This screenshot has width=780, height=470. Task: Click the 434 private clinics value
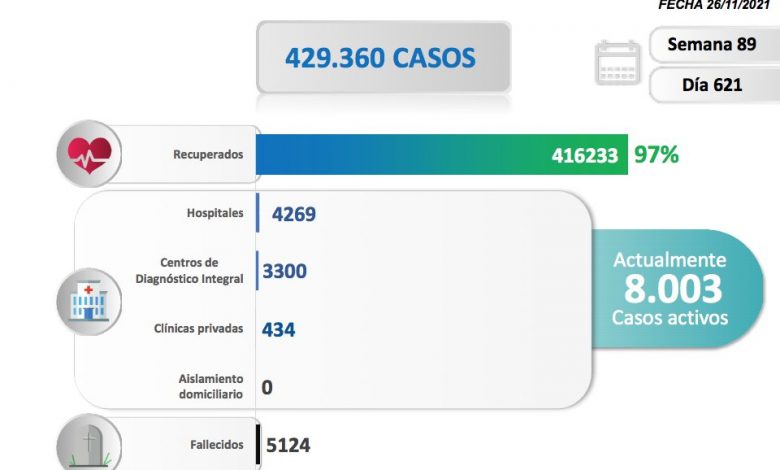[x=278, y=329]
